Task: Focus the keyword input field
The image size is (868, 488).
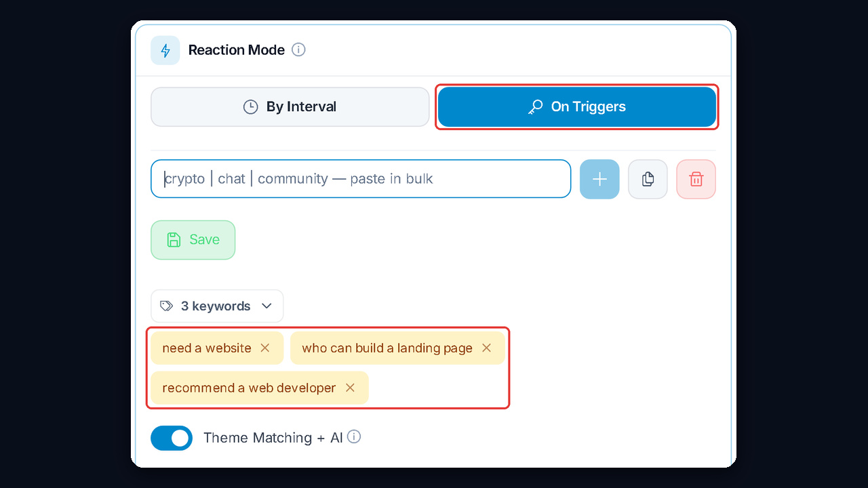Action: 361,179
